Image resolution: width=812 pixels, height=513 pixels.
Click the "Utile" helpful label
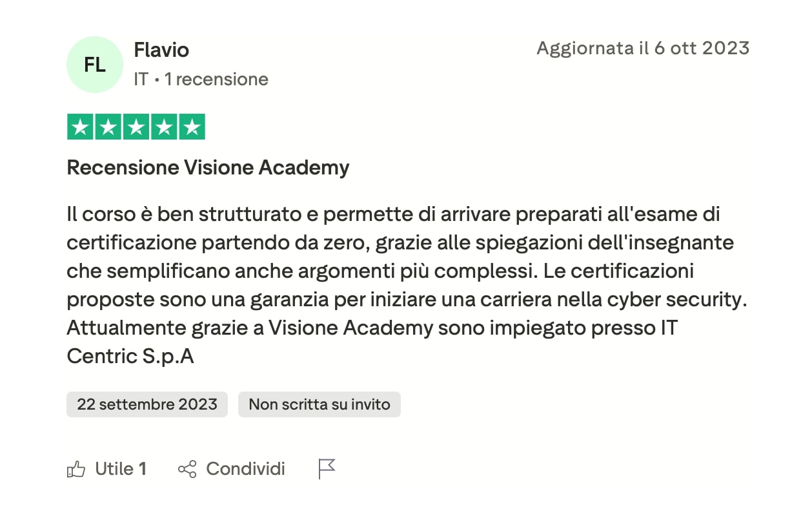coord(114,469)
